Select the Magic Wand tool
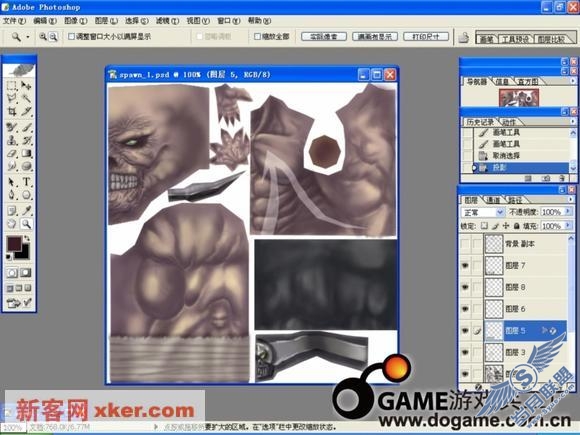This screenshot has width=580, height=435. tap(26, 98)
